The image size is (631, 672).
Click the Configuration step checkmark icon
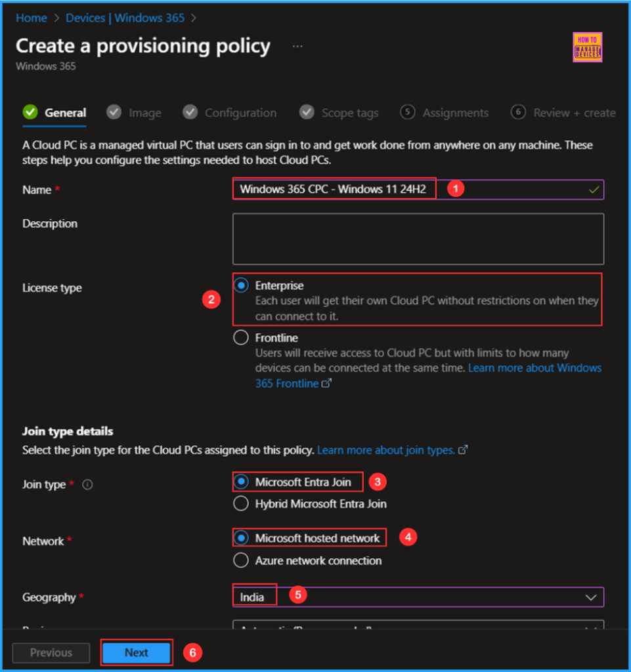(x=190, y=112)
